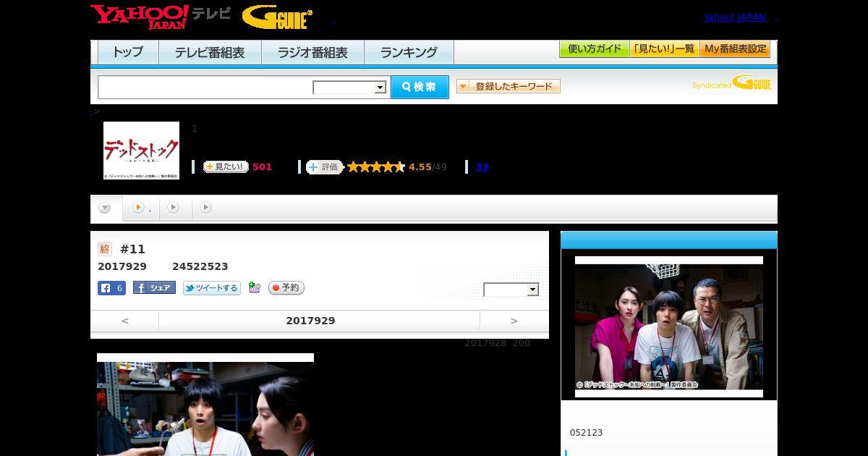Viewport: 868px width, 456px height.
Task: Click the star rating display
Action: tap(376, 167)
